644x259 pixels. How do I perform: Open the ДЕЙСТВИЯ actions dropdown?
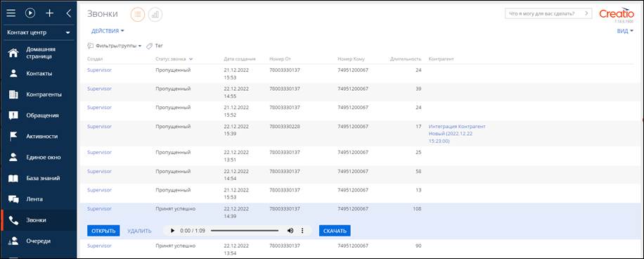click(108, 31)
